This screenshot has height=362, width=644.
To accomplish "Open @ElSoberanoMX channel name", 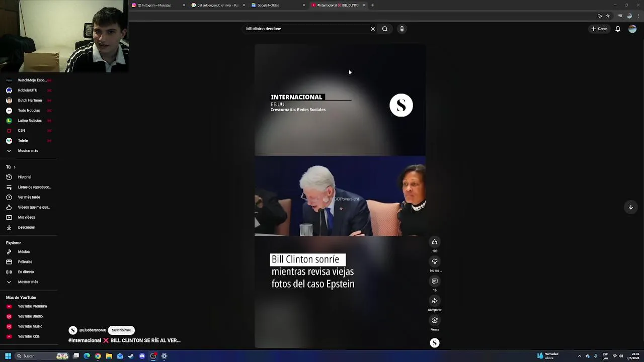I will click(93, 330).
